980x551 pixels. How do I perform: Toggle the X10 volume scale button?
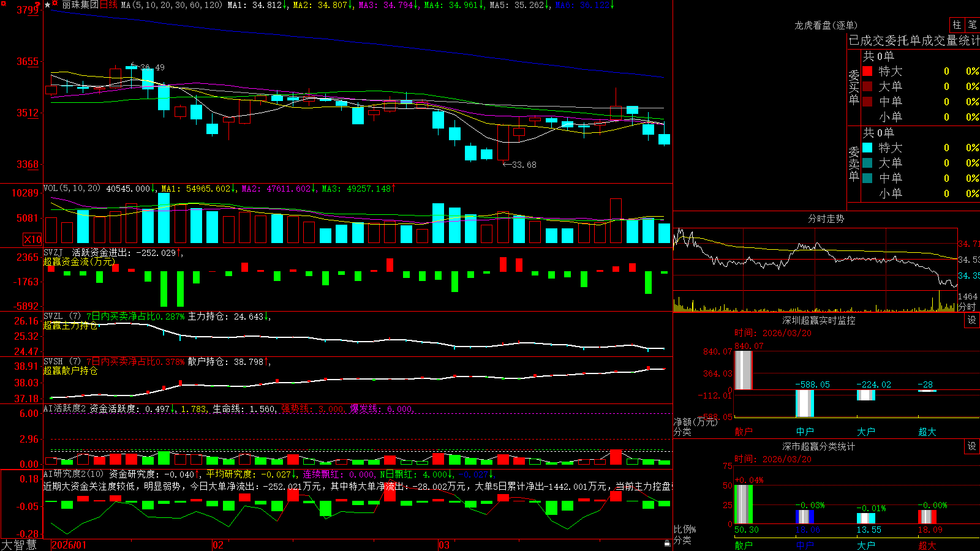click(32, 239)
